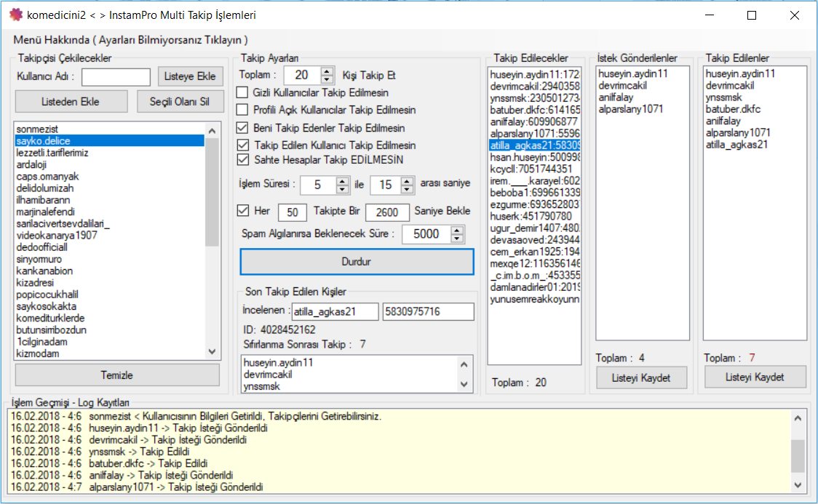Click the Toplam 20 numeric field
Screen dimensions: 818x504
(x=303, y=76)
